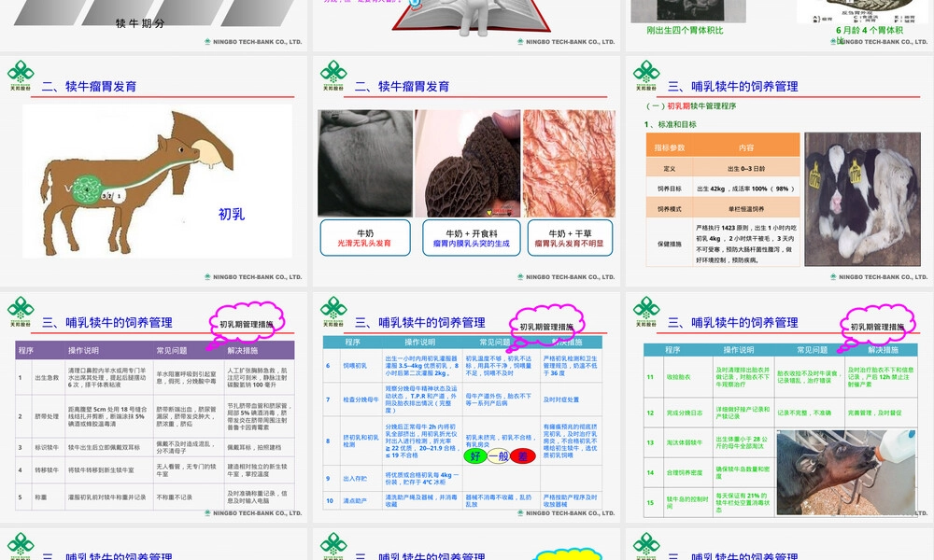The image size is (934, 560).
Task: Click the 出生急救 row in the purple table
Action: click(155, 377)
